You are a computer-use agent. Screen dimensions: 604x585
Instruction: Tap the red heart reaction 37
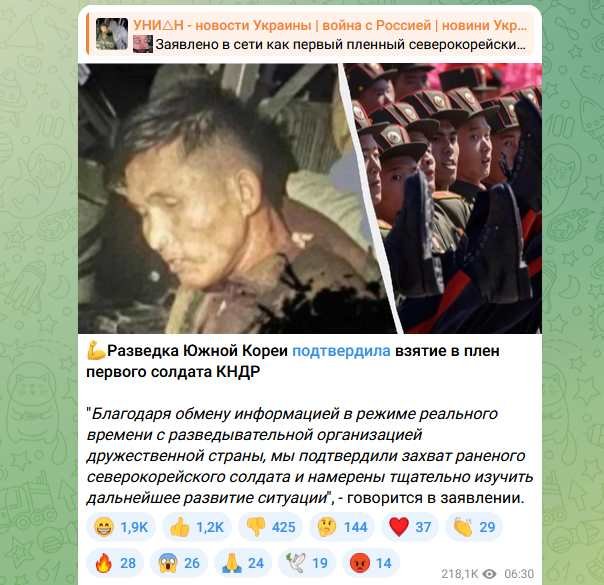coord(410,527)
